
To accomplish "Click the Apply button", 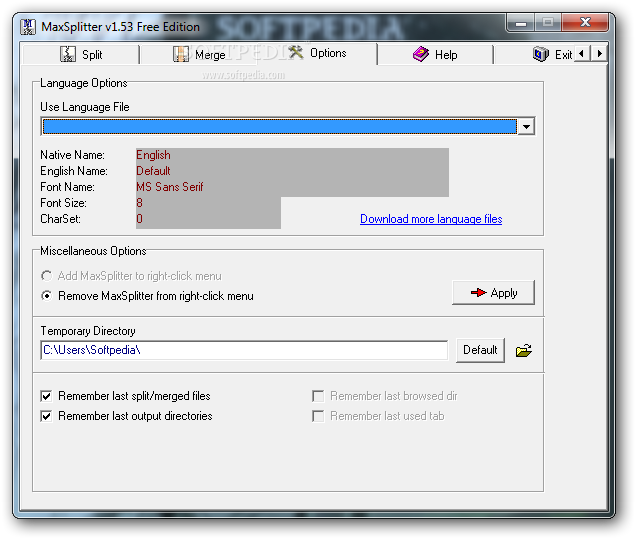I will tap(493, 292).
